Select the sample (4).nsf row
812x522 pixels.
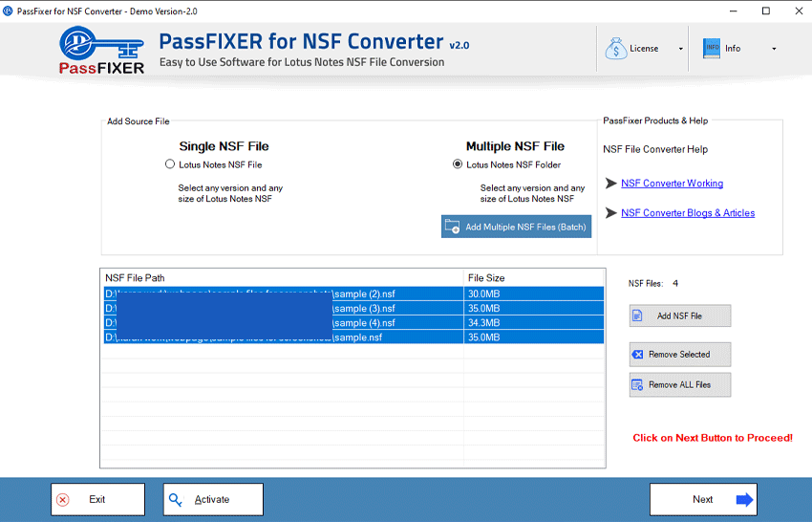[353, 323]
